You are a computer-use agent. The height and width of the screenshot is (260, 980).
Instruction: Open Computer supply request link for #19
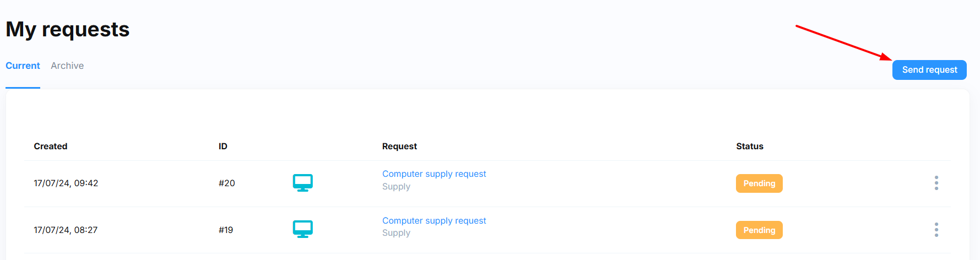pos(434,221)
